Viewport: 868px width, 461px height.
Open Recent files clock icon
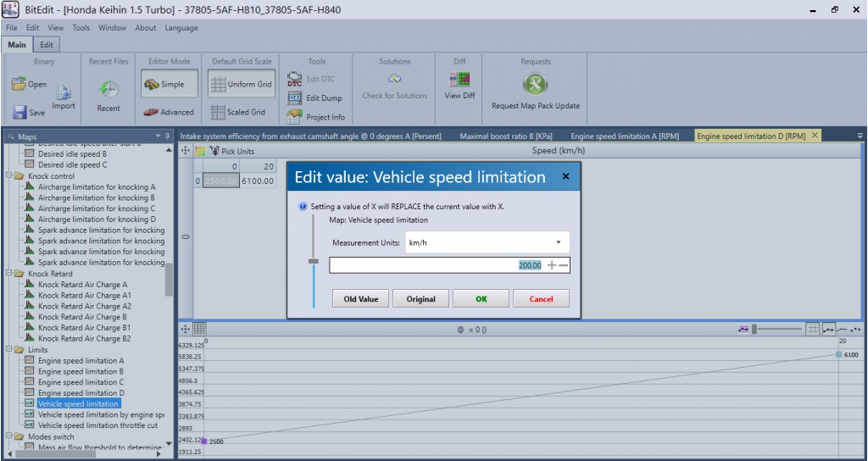(108, 89)
